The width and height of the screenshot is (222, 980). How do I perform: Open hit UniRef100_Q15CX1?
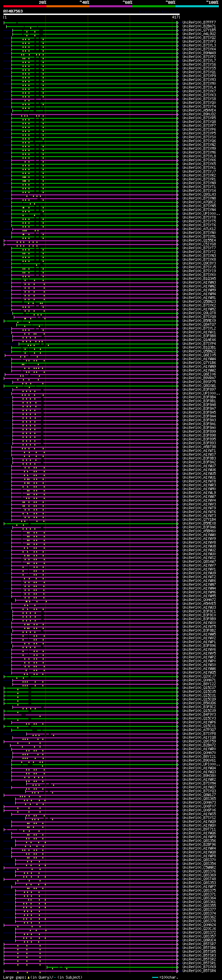pos(199,726)
